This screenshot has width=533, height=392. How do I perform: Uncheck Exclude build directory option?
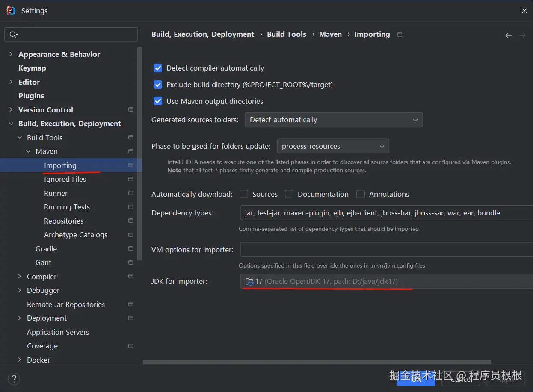tap(158, 85)
